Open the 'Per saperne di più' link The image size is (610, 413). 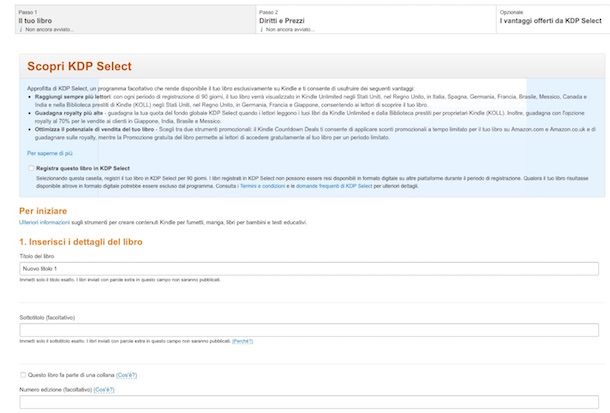pos(50,153)
